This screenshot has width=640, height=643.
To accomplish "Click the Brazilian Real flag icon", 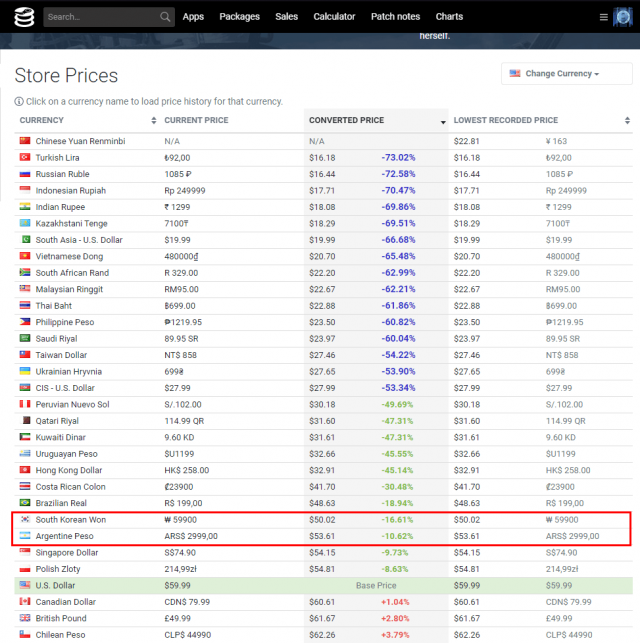I will click(x=25, y=502).
